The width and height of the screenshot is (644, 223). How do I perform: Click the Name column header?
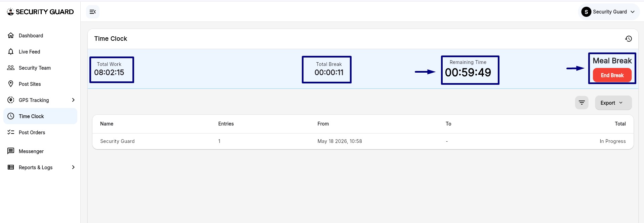[107, 124]
